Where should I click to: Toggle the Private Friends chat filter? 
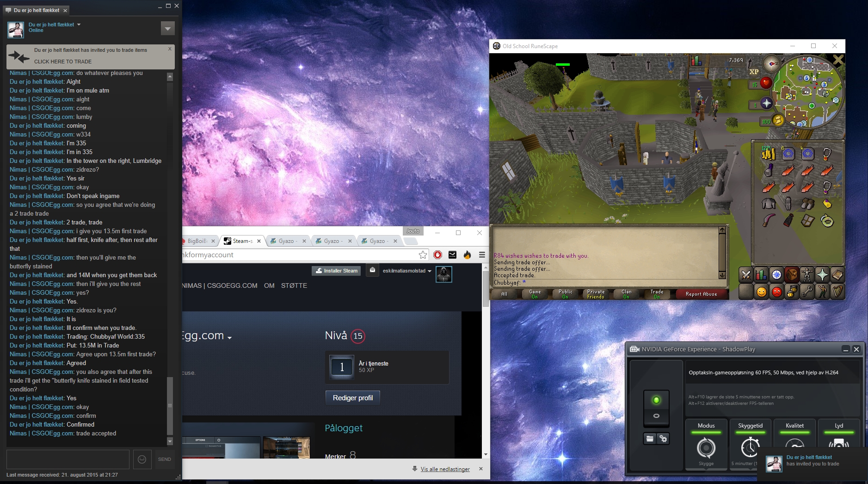pos(596,294)
